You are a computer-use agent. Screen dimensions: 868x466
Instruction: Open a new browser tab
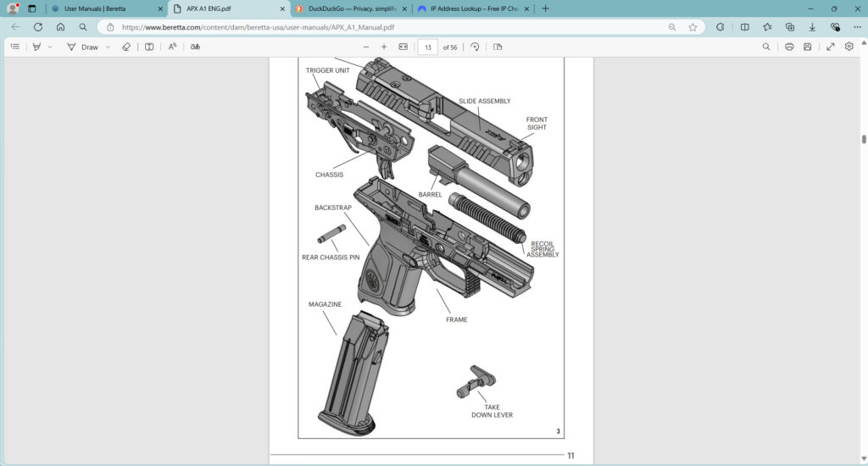click(546, 8)
